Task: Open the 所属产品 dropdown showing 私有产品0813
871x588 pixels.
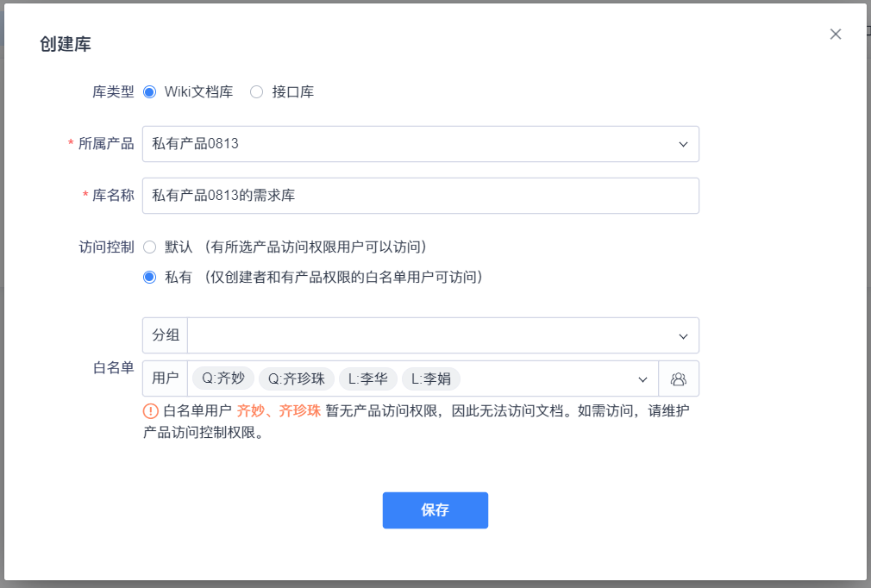Action: (x=420, y=143)
